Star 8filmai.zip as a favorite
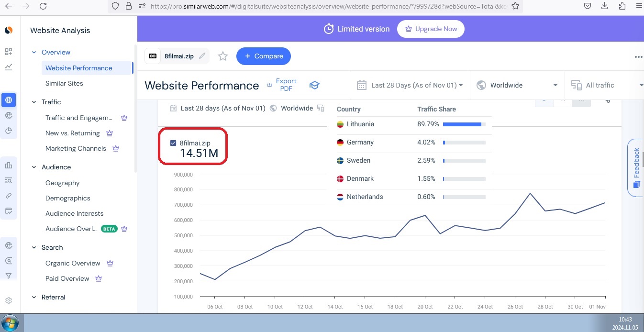The height and width of the screenshot is (332, 644). tap(223, 56)
